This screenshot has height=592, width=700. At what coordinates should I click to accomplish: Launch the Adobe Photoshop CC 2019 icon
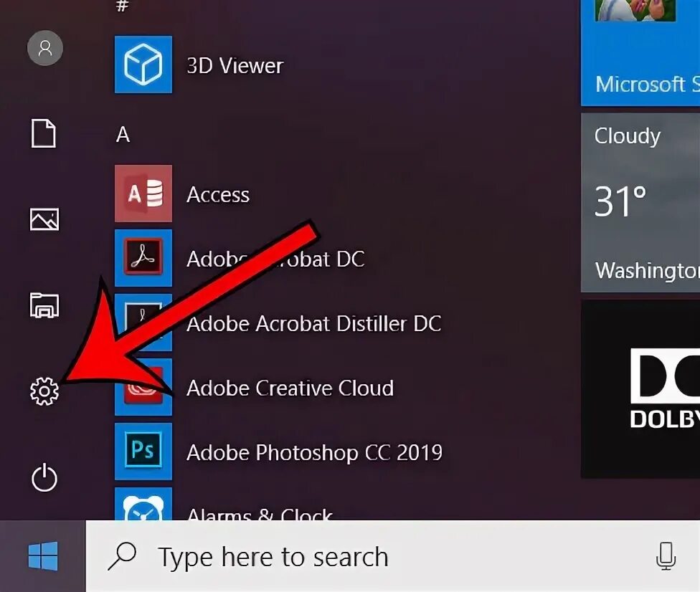(x=143, y=452)
